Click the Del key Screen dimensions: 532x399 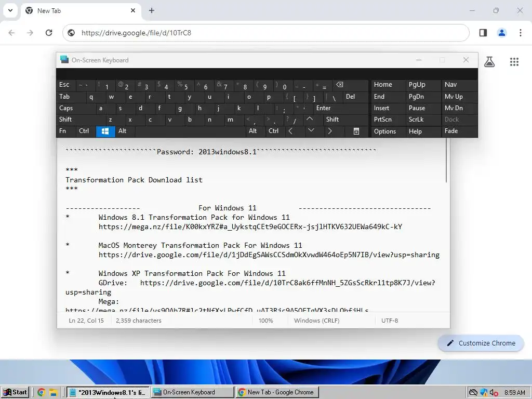click(355, 97)
